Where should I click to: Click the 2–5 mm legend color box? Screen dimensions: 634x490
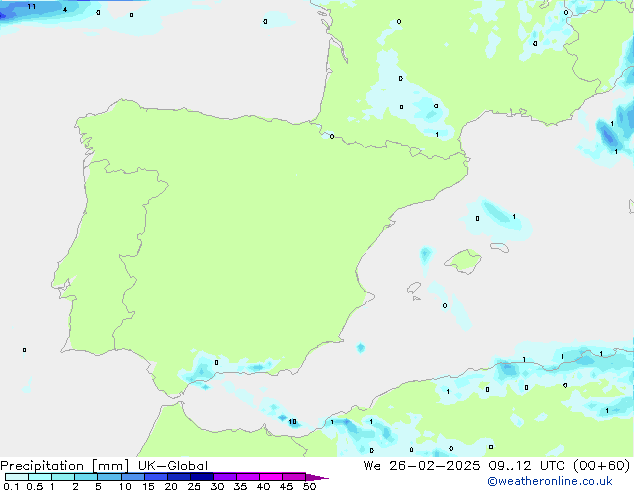(x=86, y=477)
